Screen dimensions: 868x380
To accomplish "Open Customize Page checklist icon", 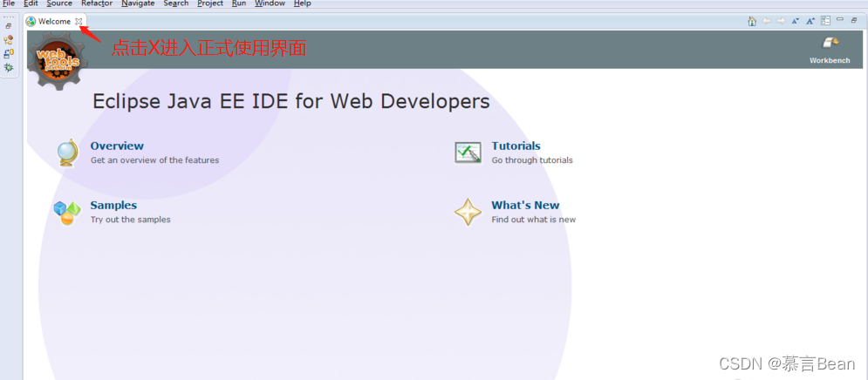I will click(825, 21).
